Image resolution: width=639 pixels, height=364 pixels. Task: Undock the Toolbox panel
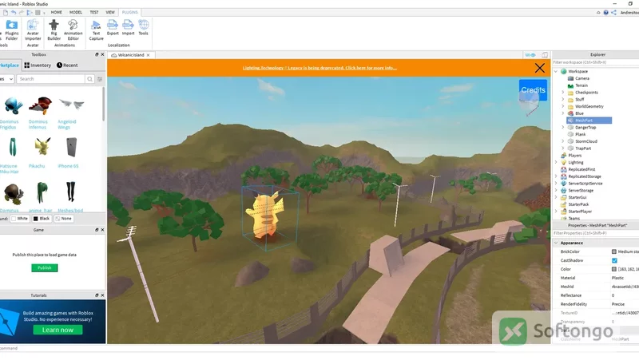tap(97, 54)
